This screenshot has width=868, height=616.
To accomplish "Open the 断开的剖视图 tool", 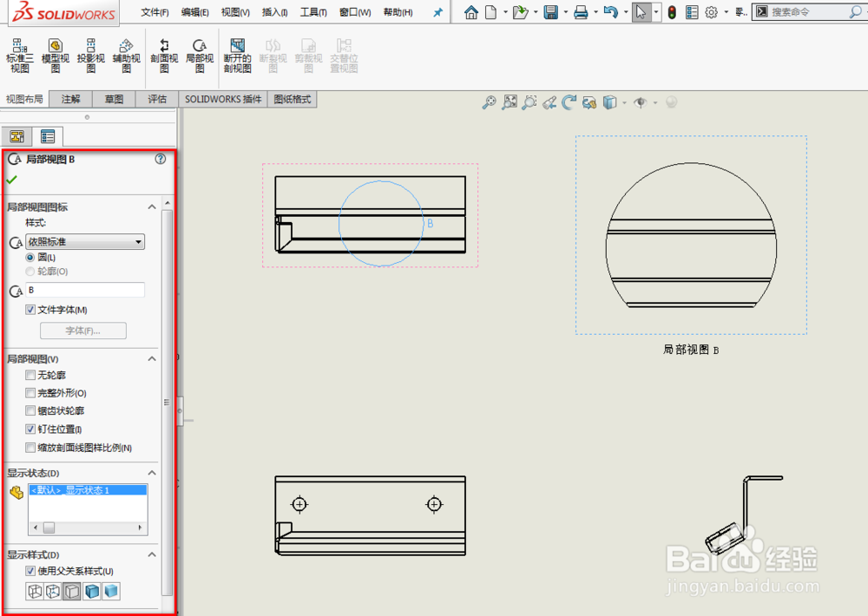I will click(236, 54).
